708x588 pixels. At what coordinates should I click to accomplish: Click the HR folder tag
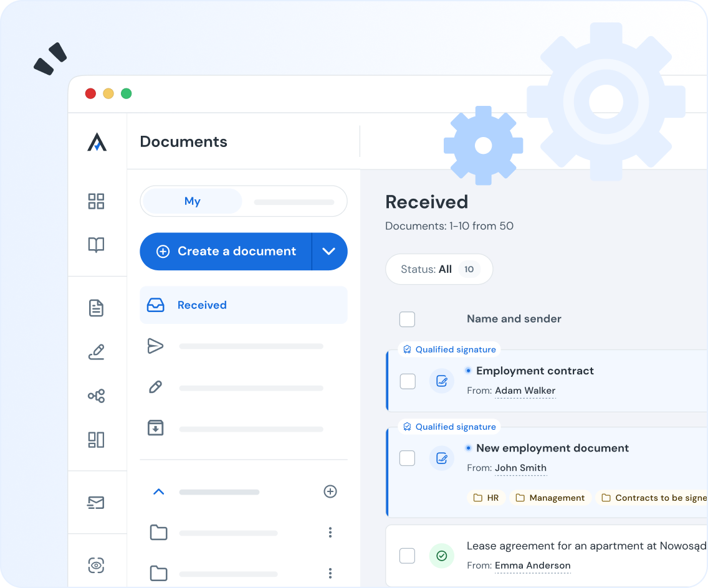coord(486,498)
